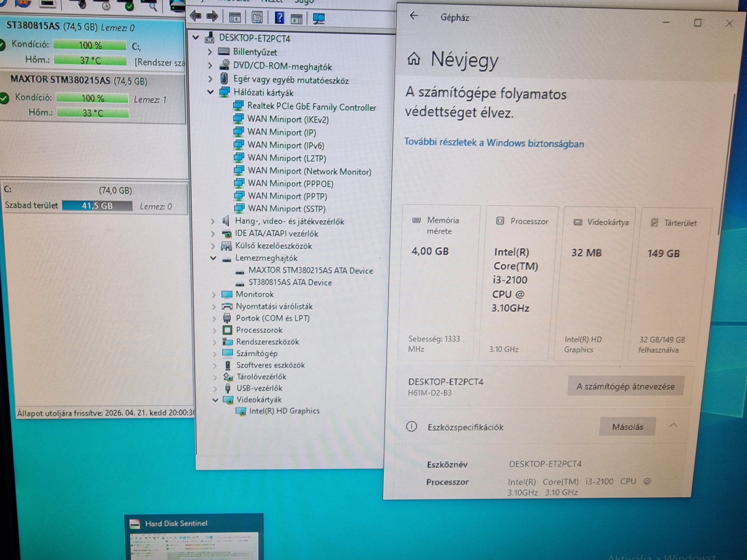The width and height of the screenshot is (747, 560).
Task: Click the memory chip icon on the Memória mérete card
Action: coord(416,220)
